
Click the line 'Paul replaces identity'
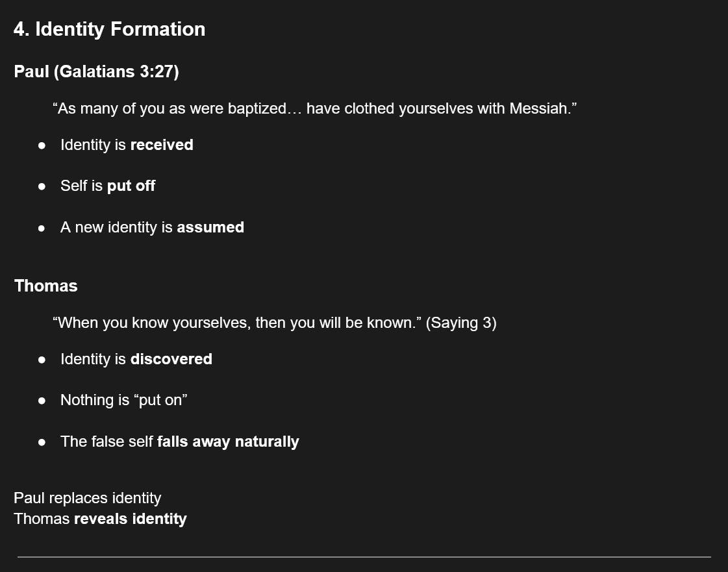click(87, 498)
